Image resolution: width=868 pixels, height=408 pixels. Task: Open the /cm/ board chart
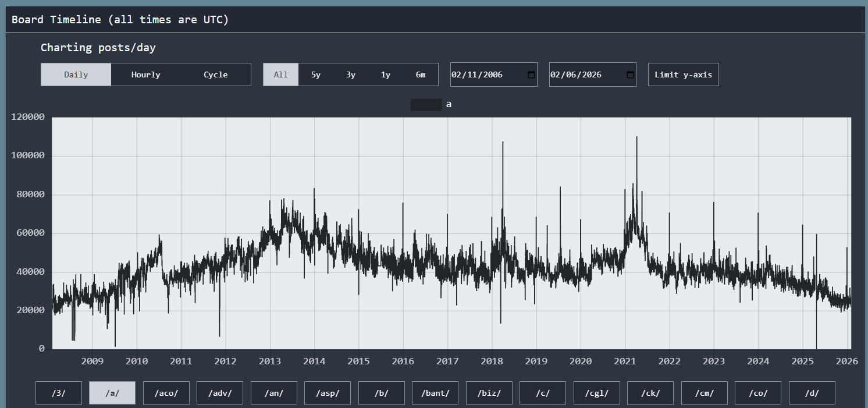[705, 393]
